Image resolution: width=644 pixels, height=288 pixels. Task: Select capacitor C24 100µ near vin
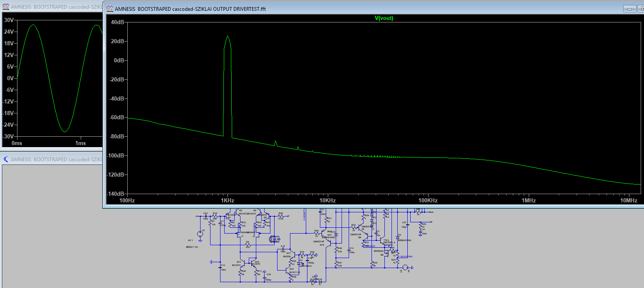206,216
